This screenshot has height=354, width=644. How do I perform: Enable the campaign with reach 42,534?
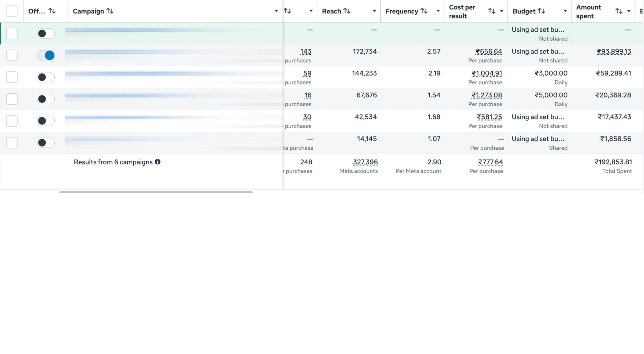click(x=46, y=120)
